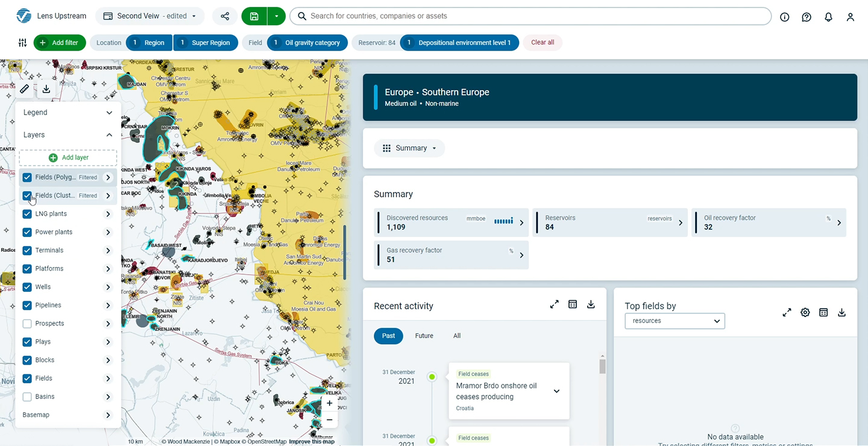Download the map image
This screenshot has height=446, width=868.
click(x=46, y=89)
